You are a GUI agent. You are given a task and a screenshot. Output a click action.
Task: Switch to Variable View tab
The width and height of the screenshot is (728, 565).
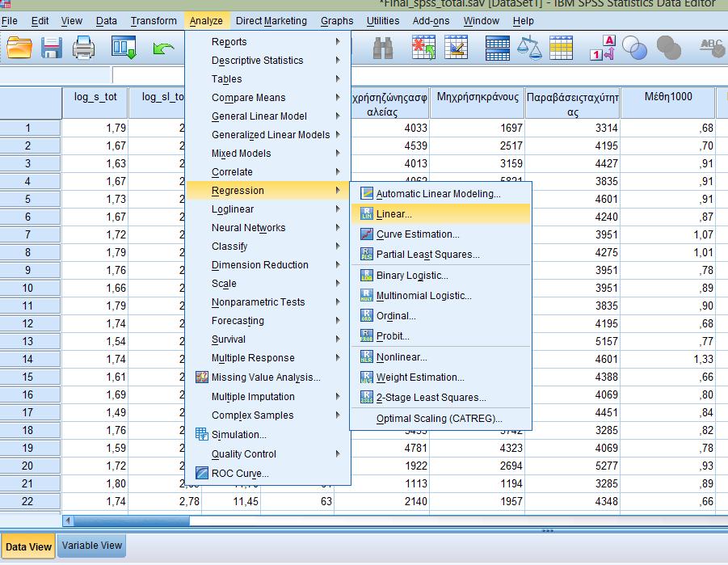pyautogui.click(x=92, y=546)
